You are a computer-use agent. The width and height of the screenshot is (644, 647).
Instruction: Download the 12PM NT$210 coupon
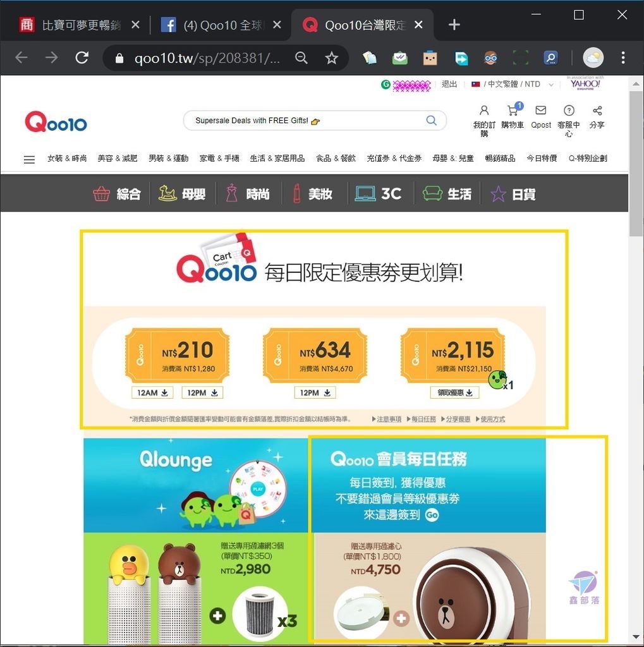point(202,393)
